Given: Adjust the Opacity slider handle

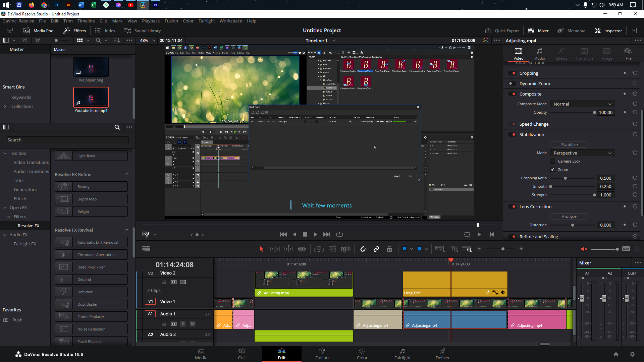Looking at the screenshot, I should point(594,113).
